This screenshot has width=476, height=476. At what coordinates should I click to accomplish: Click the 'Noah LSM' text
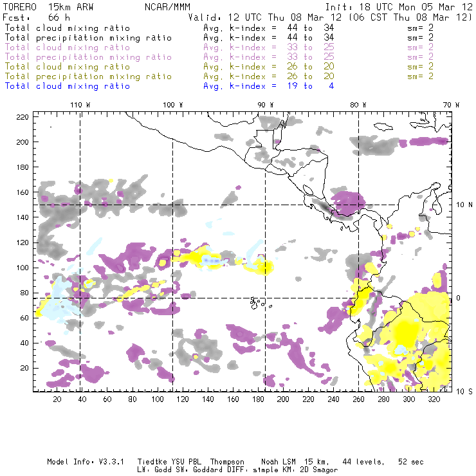tap(279, 462)
